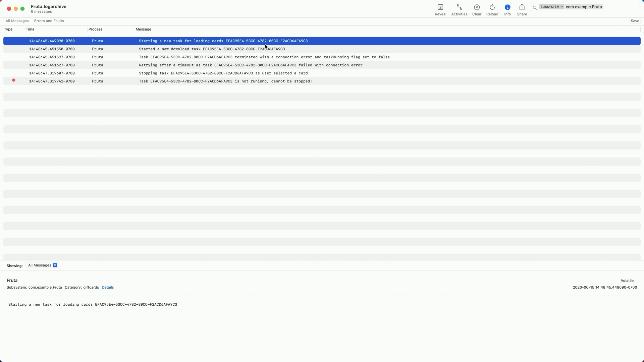Clear the log with Clear icon

[477, 7]
